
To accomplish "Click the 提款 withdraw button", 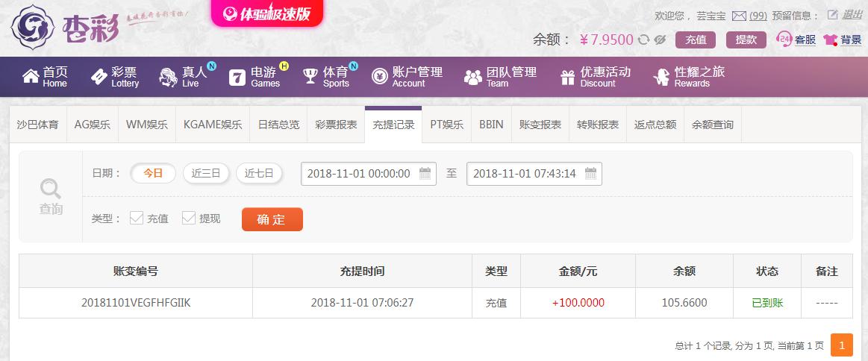I will [x=746, y=40].
